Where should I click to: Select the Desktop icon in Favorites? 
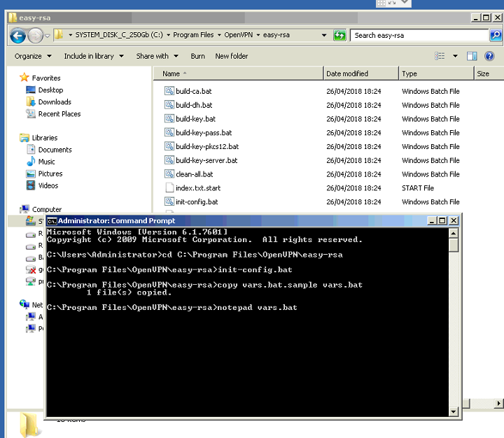pos(31,90)
